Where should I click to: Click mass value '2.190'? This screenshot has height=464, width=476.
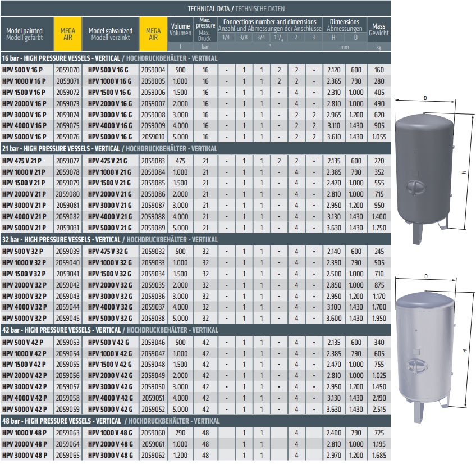[x=379, y=398]
